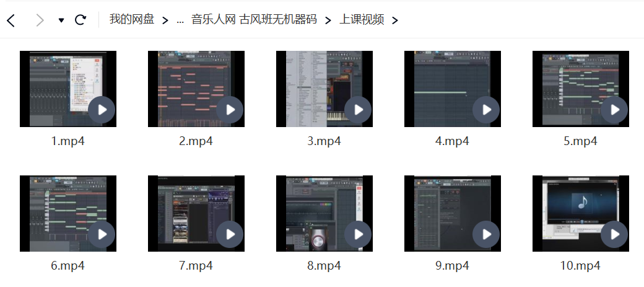Play the 8.mp4 video
The width and height of the screenshot is (644, 287).
pyautogui.click(x=358, y=235)
